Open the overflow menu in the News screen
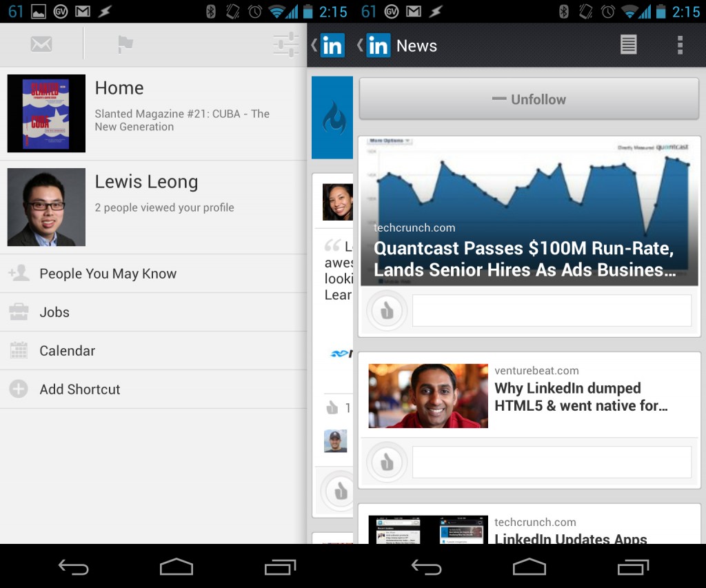Screen dimensions: 706x588 click(x=679, y=44)
